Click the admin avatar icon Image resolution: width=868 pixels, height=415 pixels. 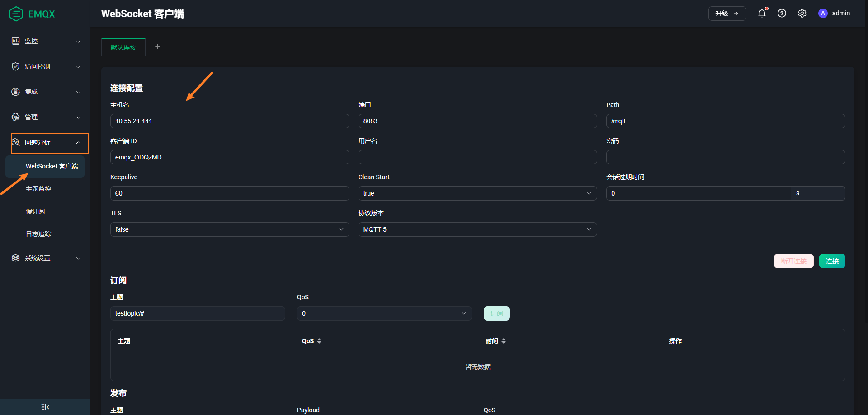pyautogui.click(x=823, y=13)
